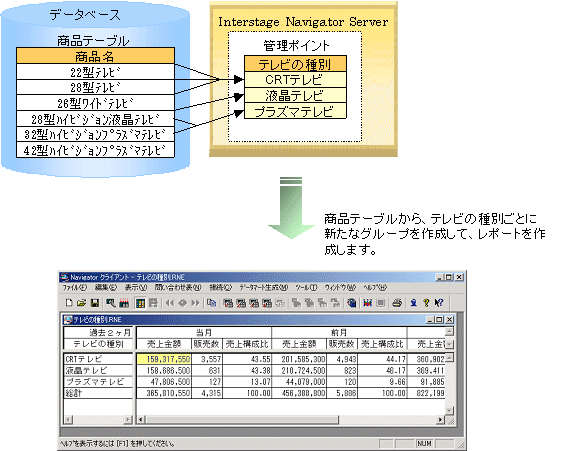566x451 pixels.
Task: Open the データマート生成(M) menu
Action: (x=264, y=287)
